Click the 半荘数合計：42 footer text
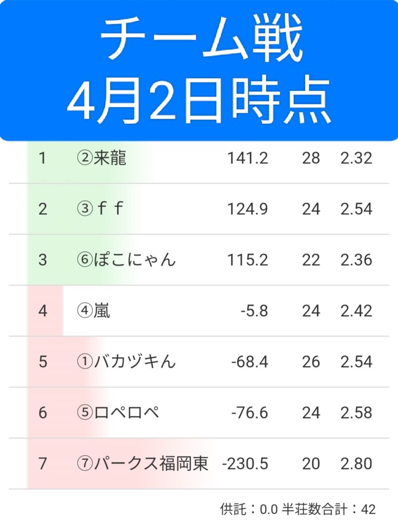Screen dimensions: 398x532 328,510
